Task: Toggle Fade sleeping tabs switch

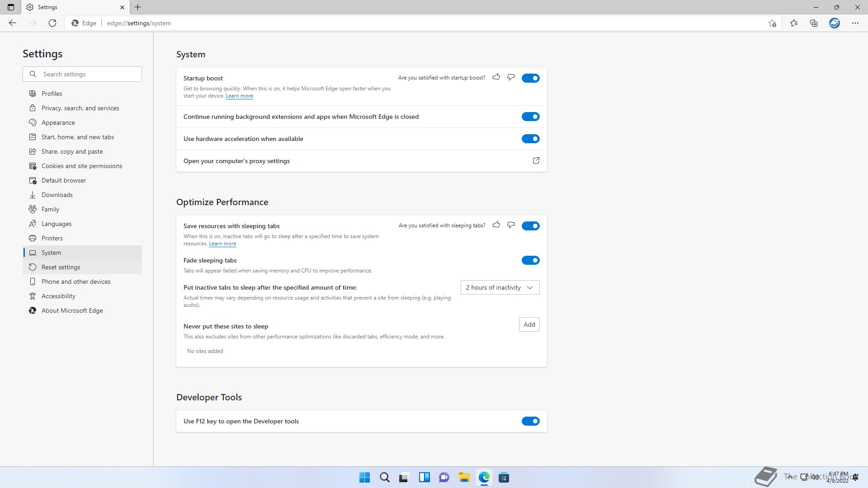Action: [x=530, y=260]
